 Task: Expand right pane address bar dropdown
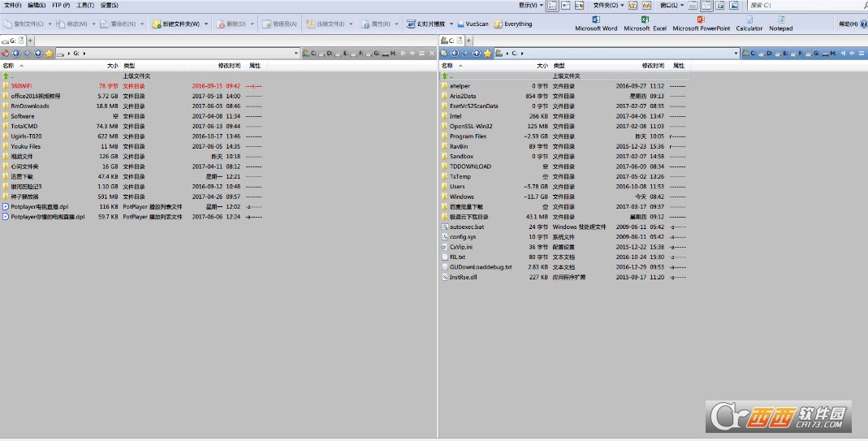click(736, 53)
